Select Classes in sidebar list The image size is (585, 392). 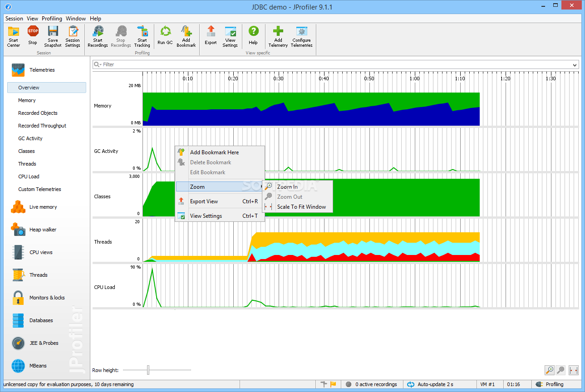26,151
